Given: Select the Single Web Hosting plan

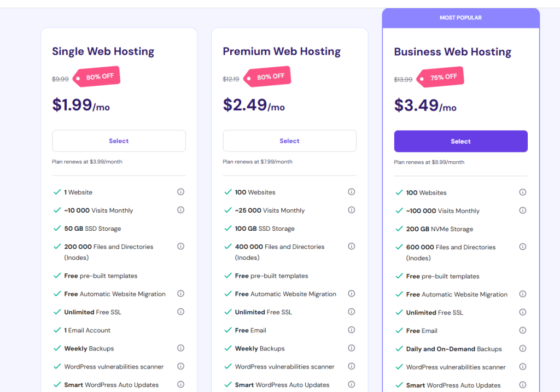Looking at the screenshot, I should pos(119,141).
